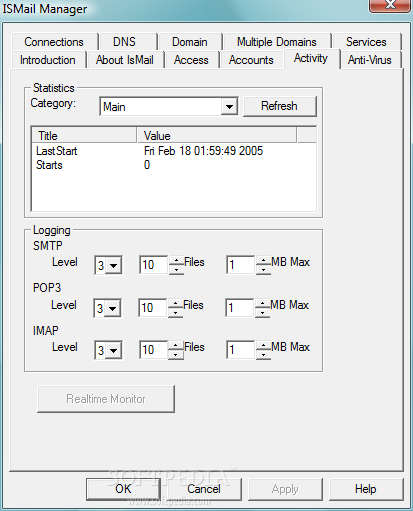The width and height of the screenshot is (413, 511).
Task: Increase POP3 MB Max with up arrow
Action: tap(262, 303)
